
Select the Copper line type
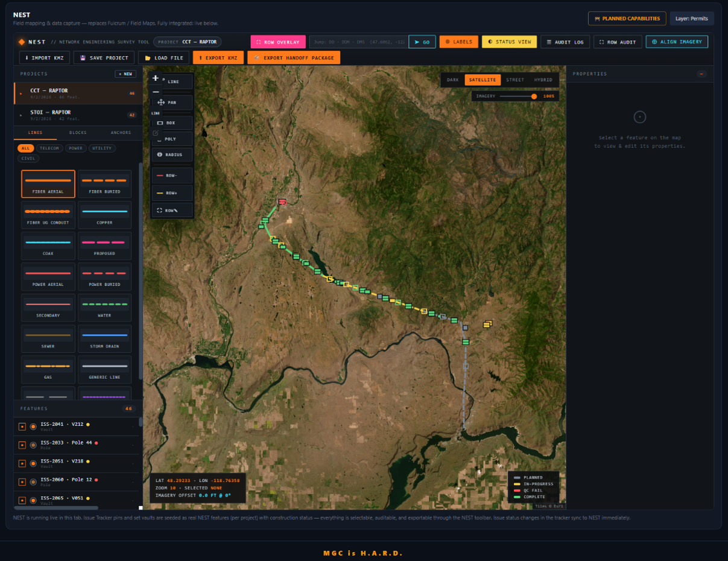pos(104,215)
